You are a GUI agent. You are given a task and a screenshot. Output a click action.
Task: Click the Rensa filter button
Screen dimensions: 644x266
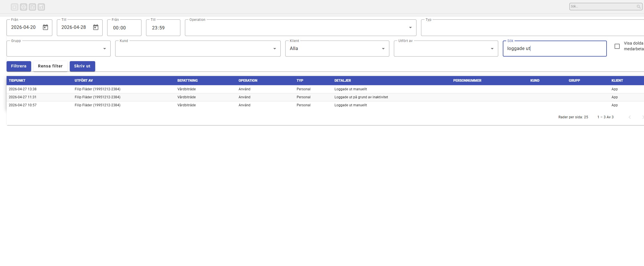point(50,66)
